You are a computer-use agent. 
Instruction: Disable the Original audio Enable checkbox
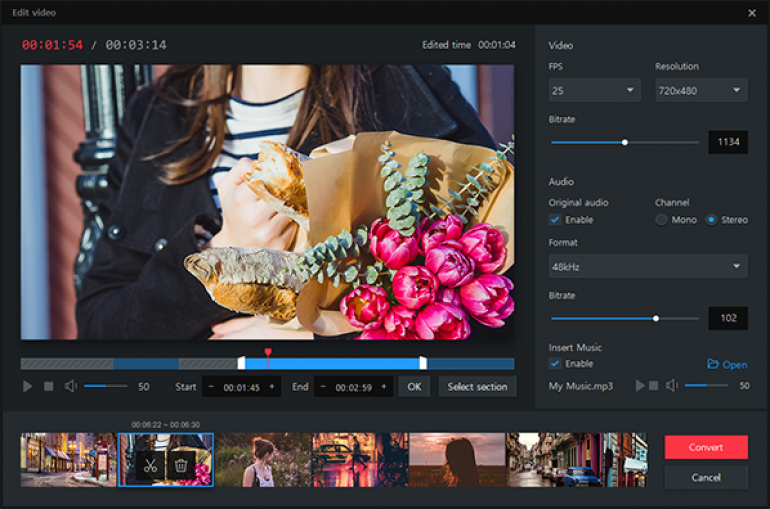point(555,220)
